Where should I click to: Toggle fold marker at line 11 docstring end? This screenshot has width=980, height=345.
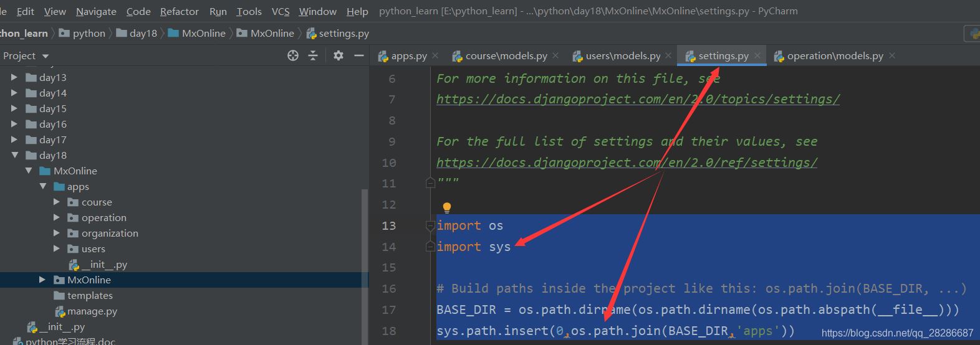click(430, 183)
